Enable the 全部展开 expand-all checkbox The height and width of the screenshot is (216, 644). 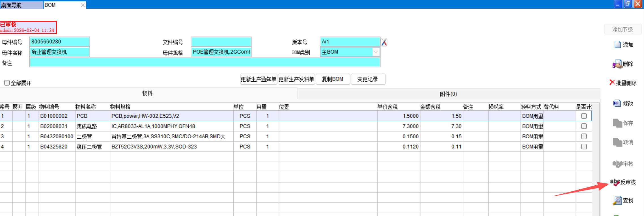tap(7, 83)
